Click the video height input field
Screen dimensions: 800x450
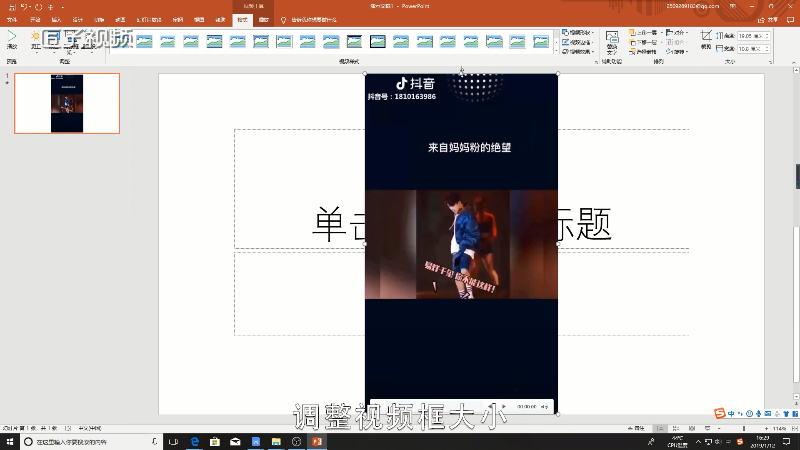tap(752, 35)
